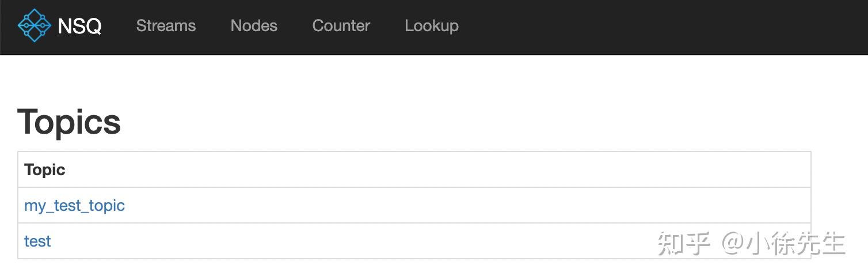Switch to the Counter view
The width and height of the screenshot is (868, 280).
click(341, 26)
